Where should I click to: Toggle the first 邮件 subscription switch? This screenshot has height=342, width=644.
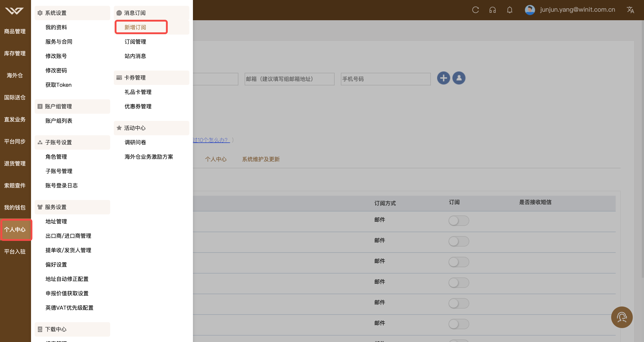(459, 221)
